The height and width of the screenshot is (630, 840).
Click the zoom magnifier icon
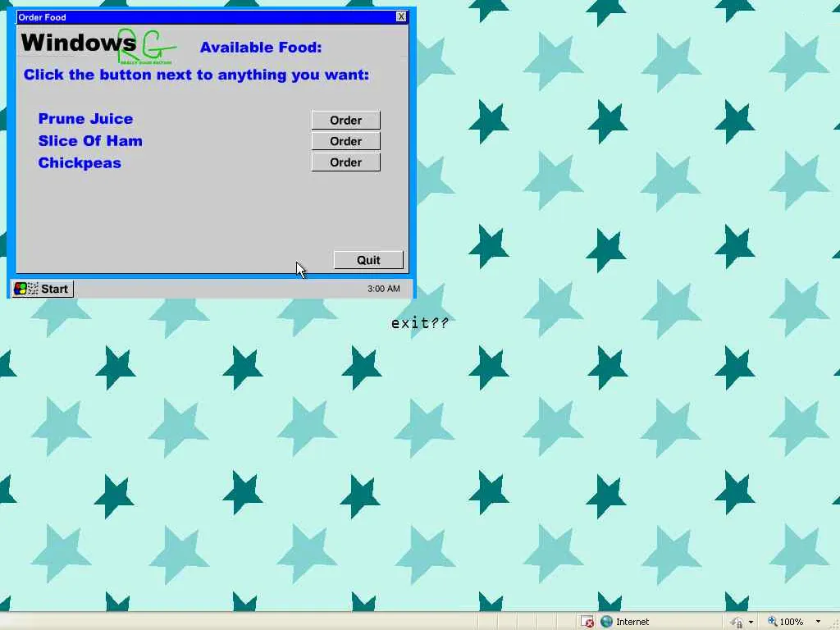point(772,622)
